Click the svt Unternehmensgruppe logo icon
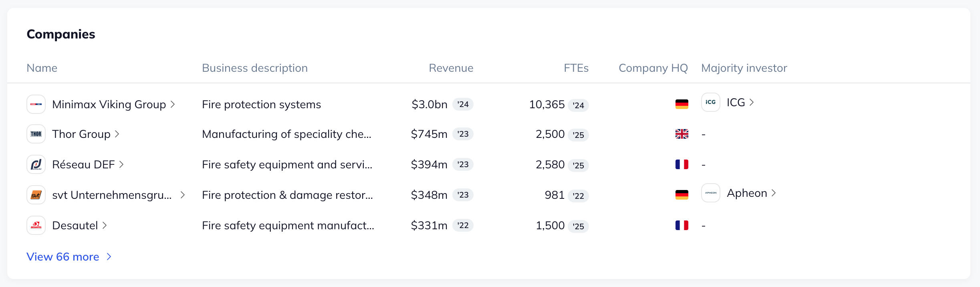 [36, 195]
